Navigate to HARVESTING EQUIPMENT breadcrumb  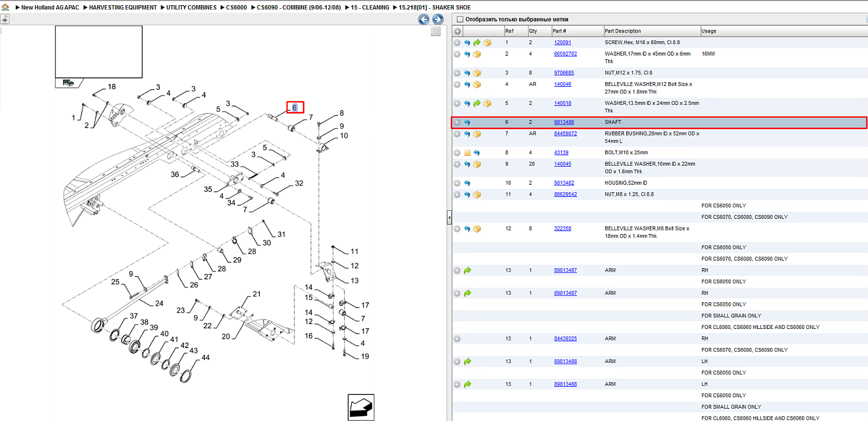click(123, 8)
